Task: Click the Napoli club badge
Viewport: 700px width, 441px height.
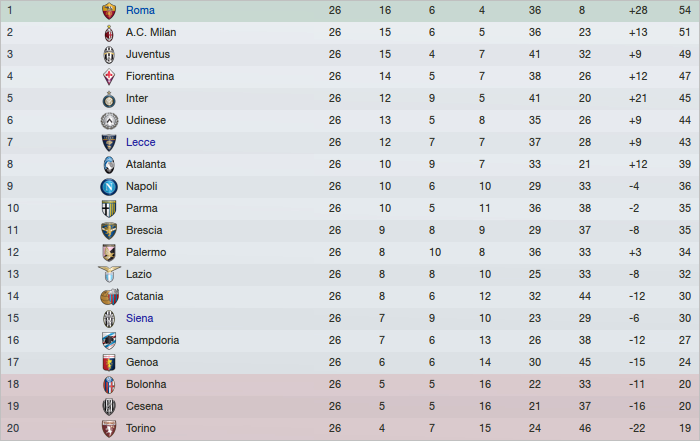Action: click(x=109, y=186)
